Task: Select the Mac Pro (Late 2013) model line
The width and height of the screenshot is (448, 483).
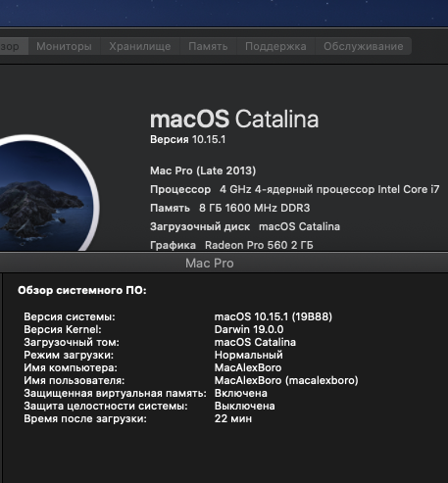Action: 203,170
